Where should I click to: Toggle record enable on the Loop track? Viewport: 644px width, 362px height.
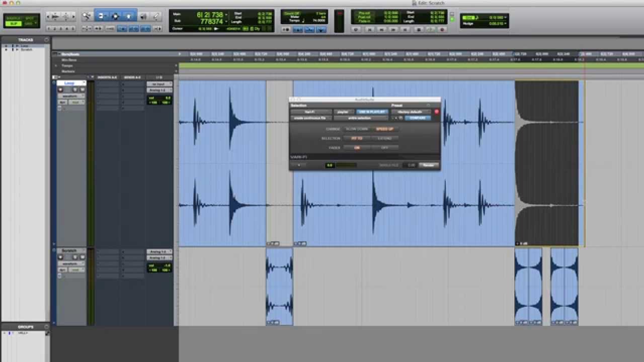click(60, 90)
